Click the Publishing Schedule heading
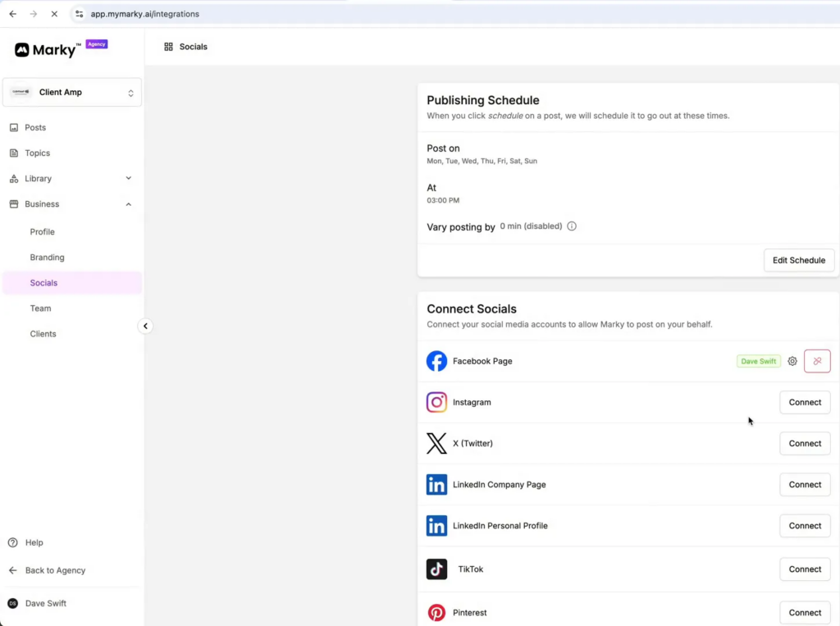The height and width of the screenshot is (626, 840). pyautogui.click(x=482, y=100)
